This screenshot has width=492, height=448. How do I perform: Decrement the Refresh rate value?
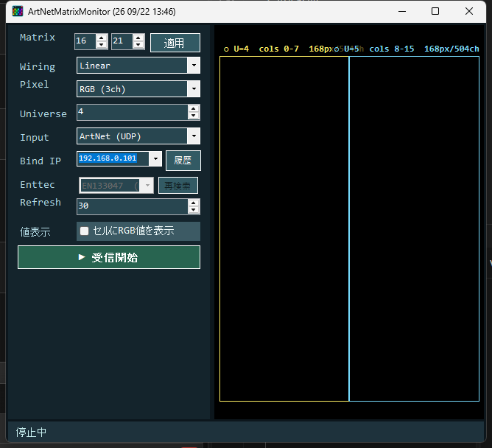pyautogui.click(x=194, y=210)
